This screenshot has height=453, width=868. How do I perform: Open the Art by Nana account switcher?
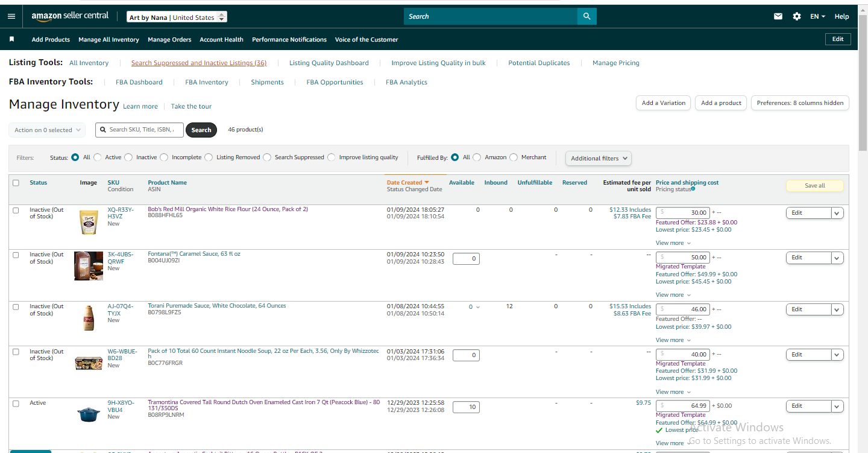pyautogui.click(x=177, y=17)
